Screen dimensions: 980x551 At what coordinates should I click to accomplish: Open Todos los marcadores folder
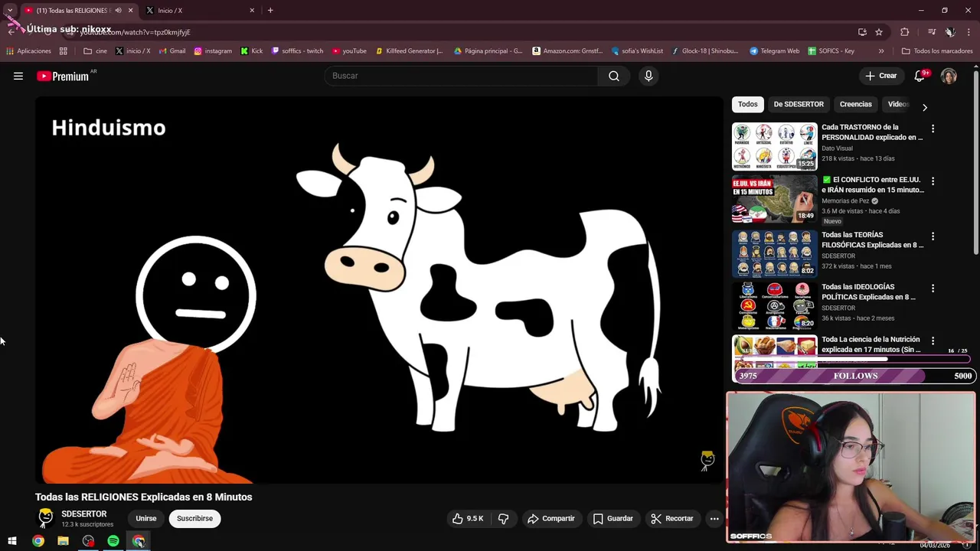coord(937,51)
